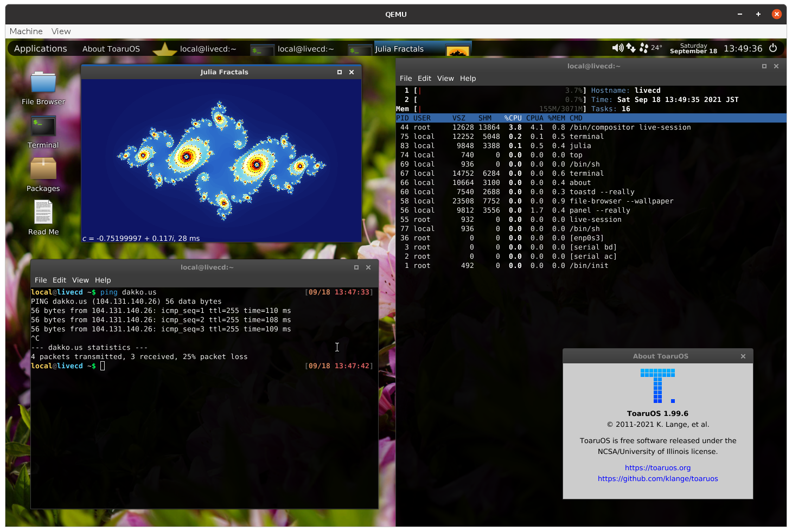Viewport: 792px width, 532px height.
Task: Click the Hostname: livecd text
Action: click(626, 91)
